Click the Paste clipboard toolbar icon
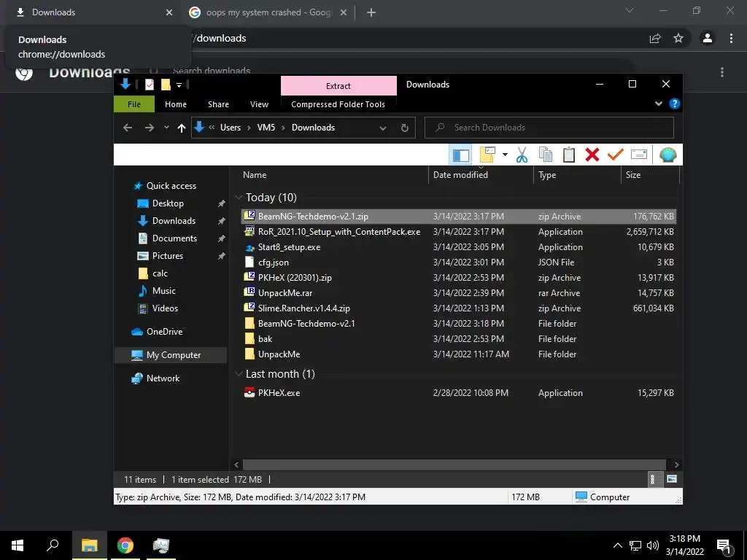 pyautogui.click(x=569, y=155)
